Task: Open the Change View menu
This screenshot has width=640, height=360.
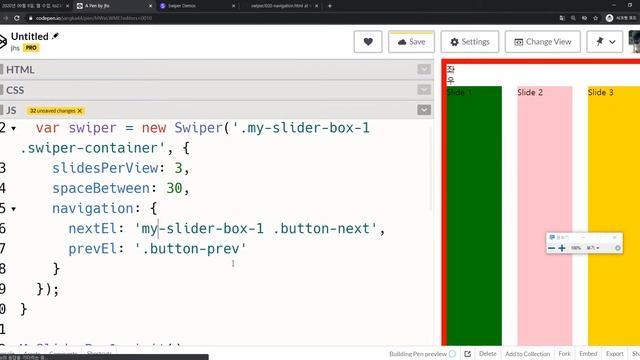Action: (x=542, y=42)
